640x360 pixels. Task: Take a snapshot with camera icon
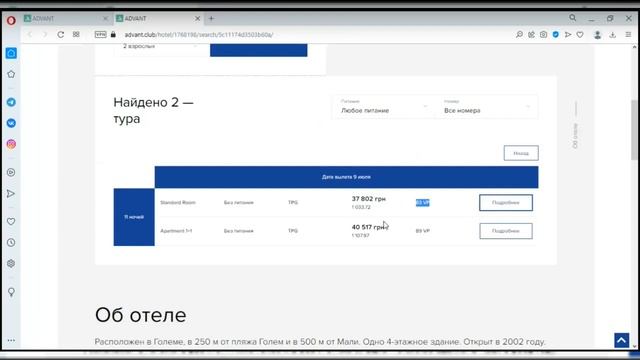[x=543, y=35]
